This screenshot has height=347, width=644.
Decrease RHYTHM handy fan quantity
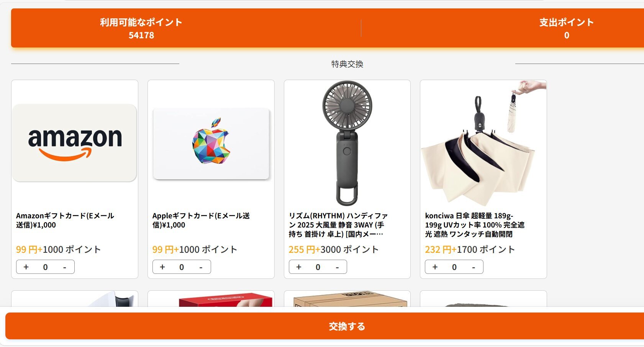(x=337, y=267)
